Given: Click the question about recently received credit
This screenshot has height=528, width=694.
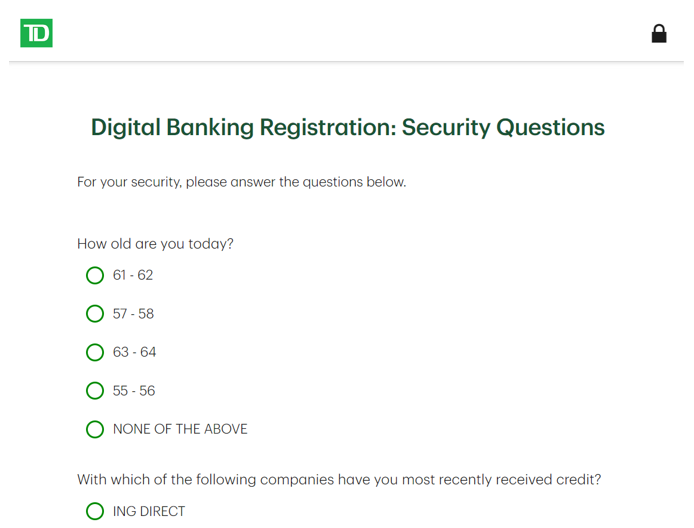Looking at the screenshot, I should (x=339, y=479).
